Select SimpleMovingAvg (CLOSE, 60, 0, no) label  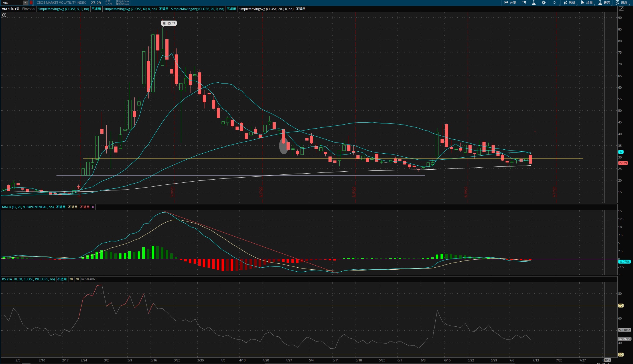pyautogui.click(x=130, y=9)
